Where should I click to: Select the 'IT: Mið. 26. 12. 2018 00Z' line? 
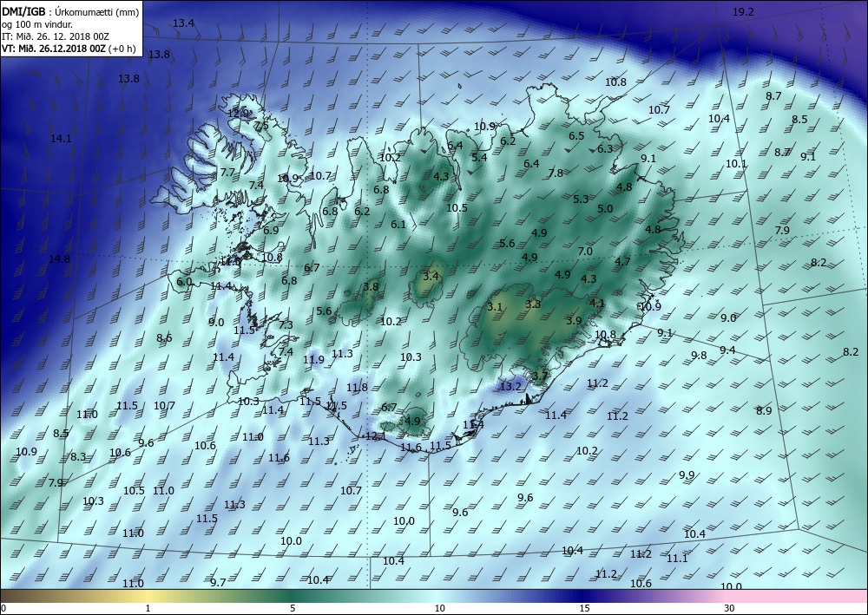(x=56, y=36)
